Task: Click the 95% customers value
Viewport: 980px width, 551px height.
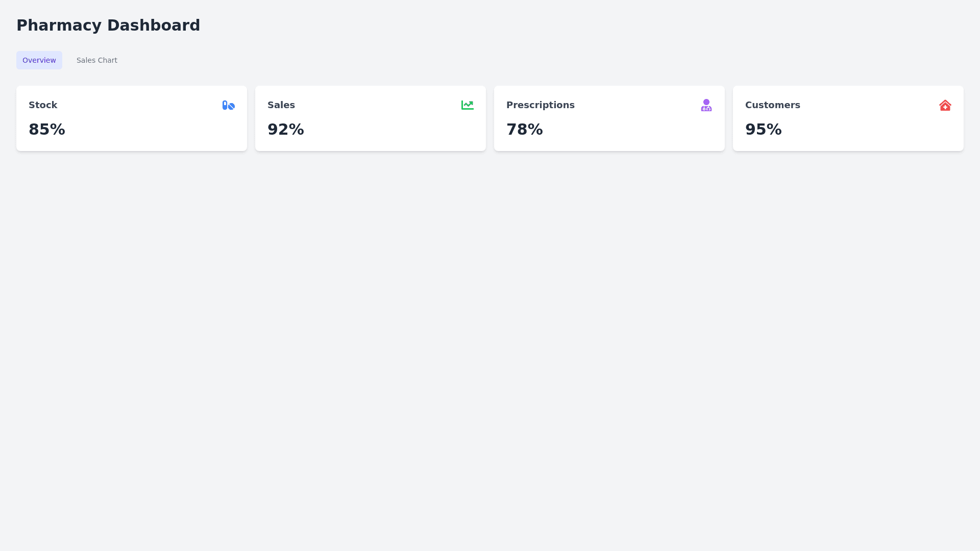Action: [764, 130]
